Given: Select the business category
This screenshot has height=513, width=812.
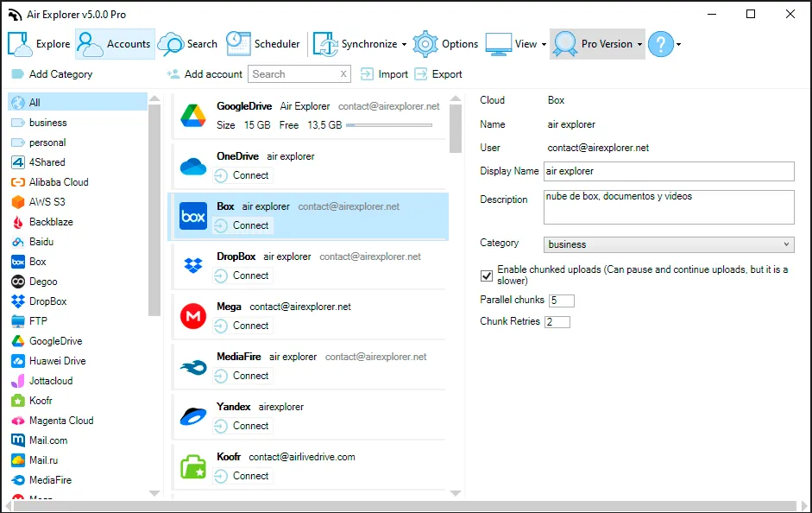Looking at the screenshot, I should coord(78,123).
